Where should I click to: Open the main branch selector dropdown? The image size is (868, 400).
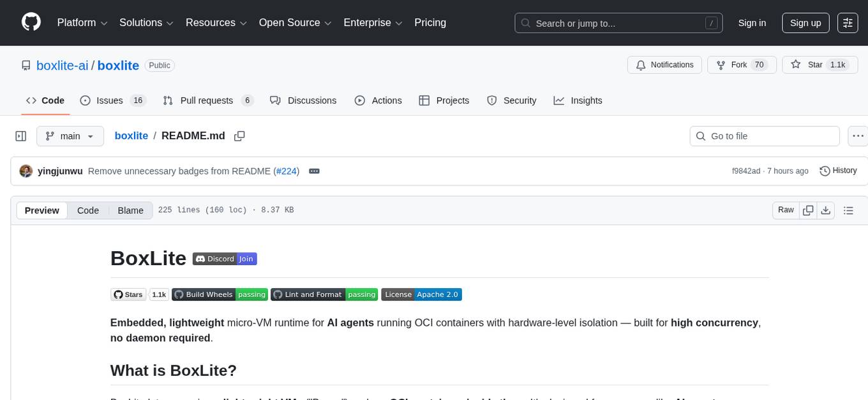point(70,136)
